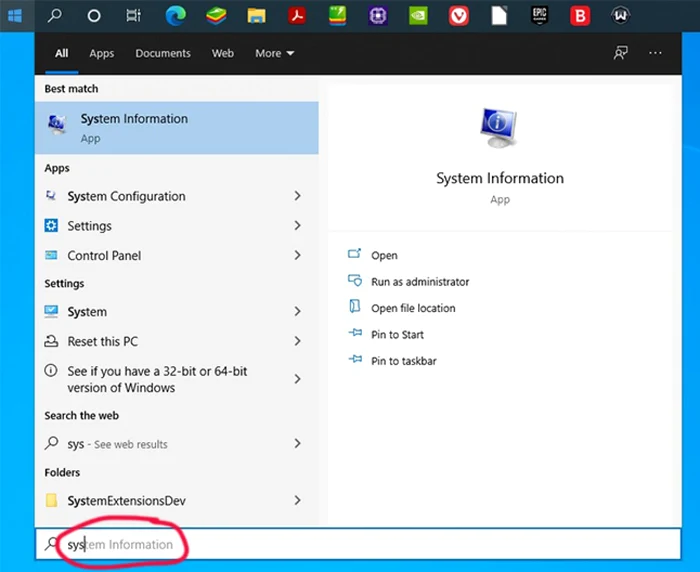This screenshot has height=572, width=700.
Task: Open File Explorer from the taskbar
Action: tap(257, 16)
